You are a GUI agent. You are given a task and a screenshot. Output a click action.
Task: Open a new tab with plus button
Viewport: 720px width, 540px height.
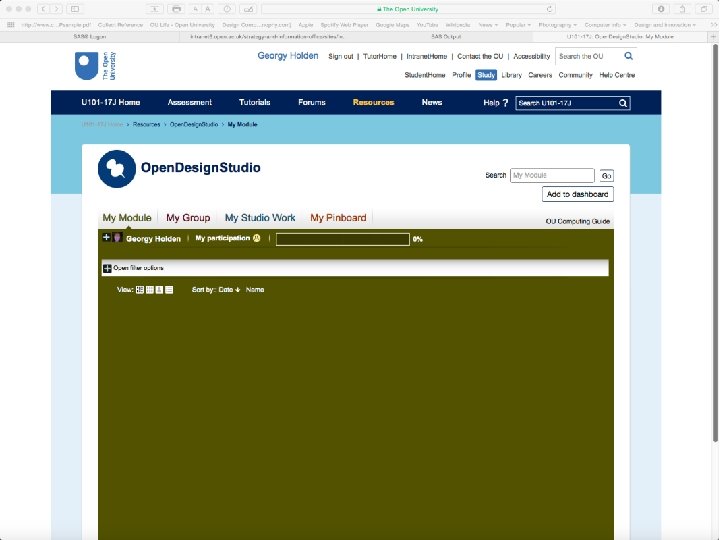pyautogui.click(x=713, y=36)
